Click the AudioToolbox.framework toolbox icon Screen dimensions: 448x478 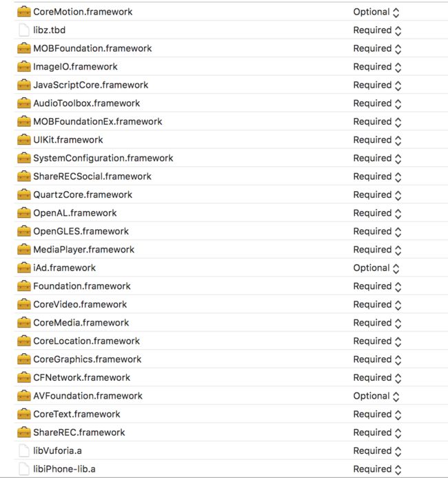click(24, 103)
